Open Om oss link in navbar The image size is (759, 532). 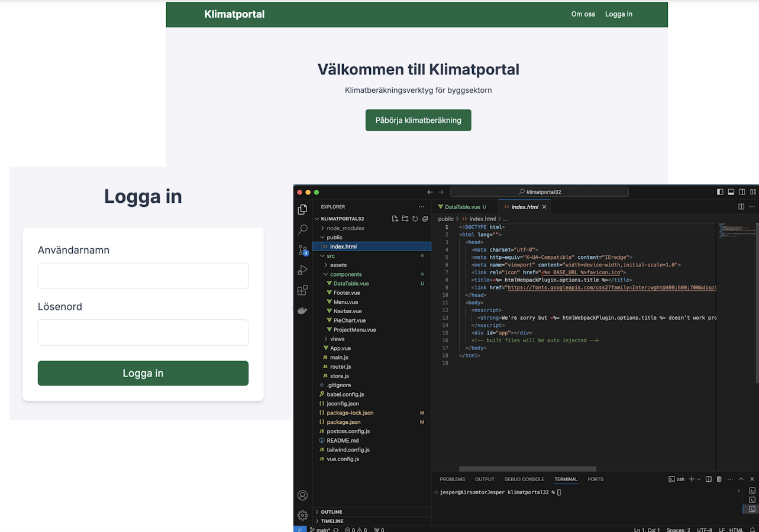(583, 14)
